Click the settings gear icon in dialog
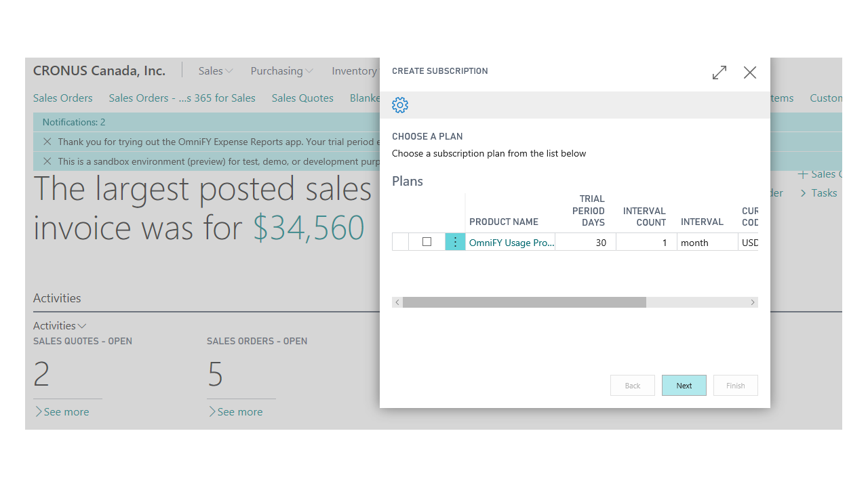This screenshot has height=488, width=868. pos(400,105)
